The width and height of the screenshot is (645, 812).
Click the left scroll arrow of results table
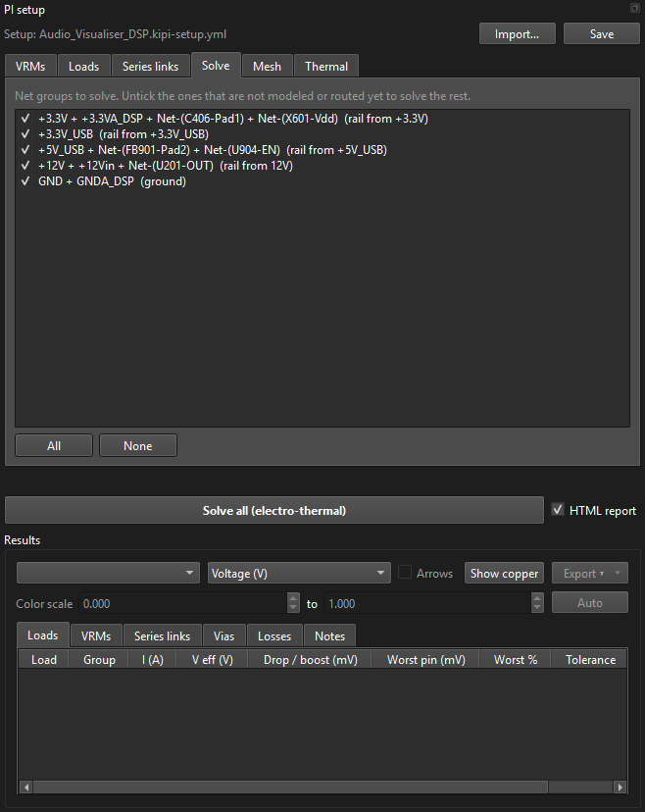(x=26, y=787)
